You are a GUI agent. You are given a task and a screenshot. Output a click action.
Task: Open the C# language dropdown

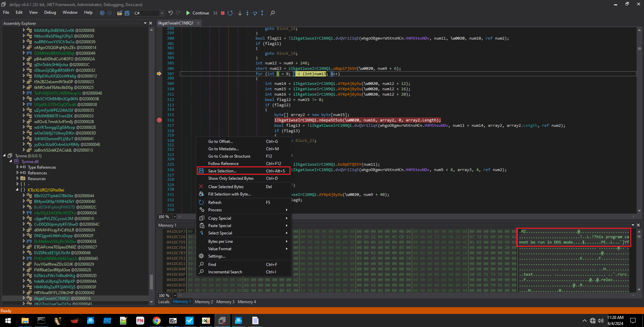[x=162, y=13]
